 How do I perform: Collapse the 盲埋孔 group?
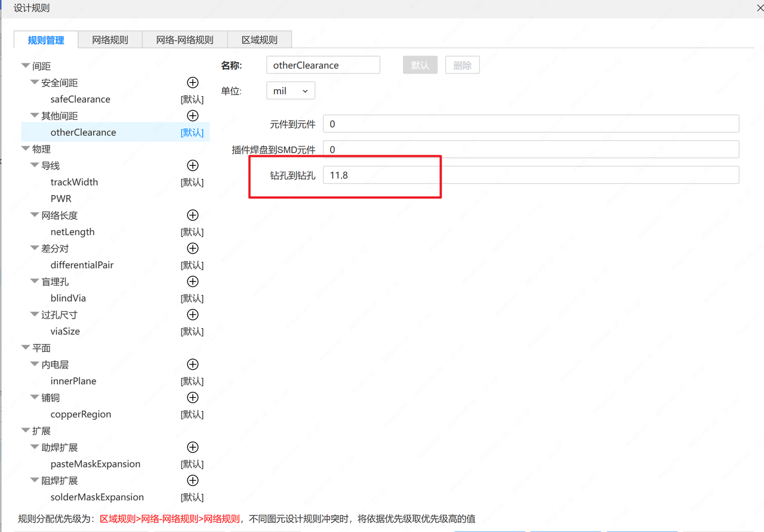click(35, 282)
